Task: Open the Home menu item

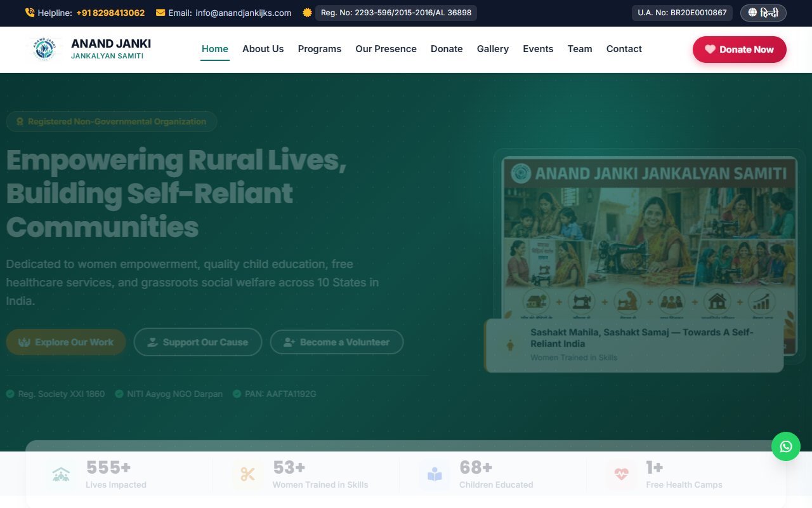Action: [x=215, y=49]
